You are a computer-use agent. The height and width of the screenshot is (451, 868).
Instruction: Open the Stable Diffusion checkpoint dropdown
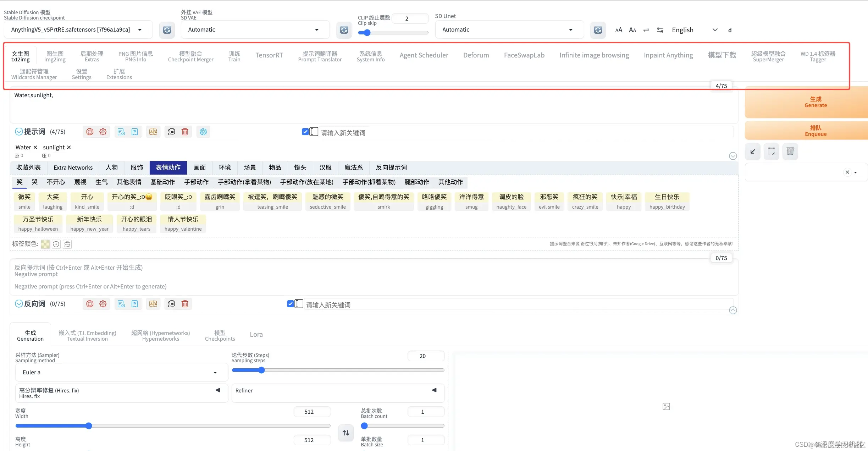[78, 30]
